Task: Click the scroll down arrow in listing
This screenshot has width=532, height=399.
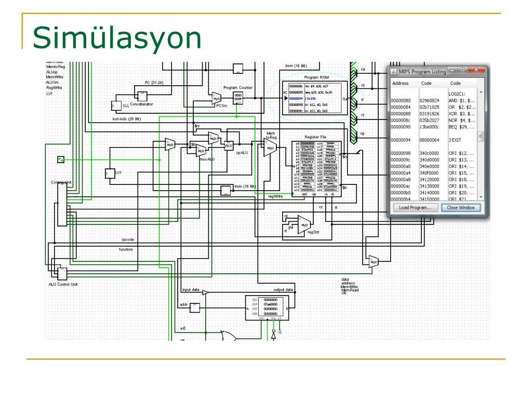Action: click(481, 197)
